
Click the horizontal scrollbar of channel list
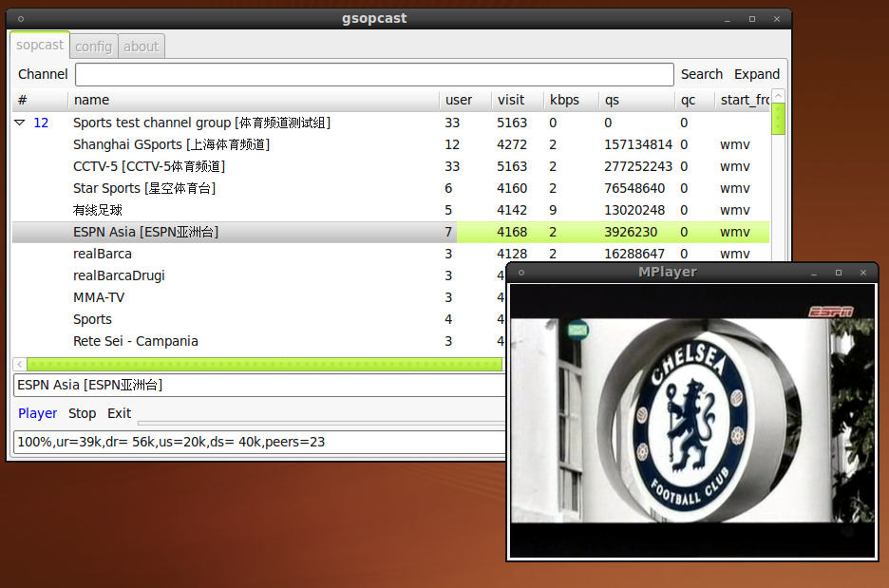pyautogui.click(x=264, y=364)
